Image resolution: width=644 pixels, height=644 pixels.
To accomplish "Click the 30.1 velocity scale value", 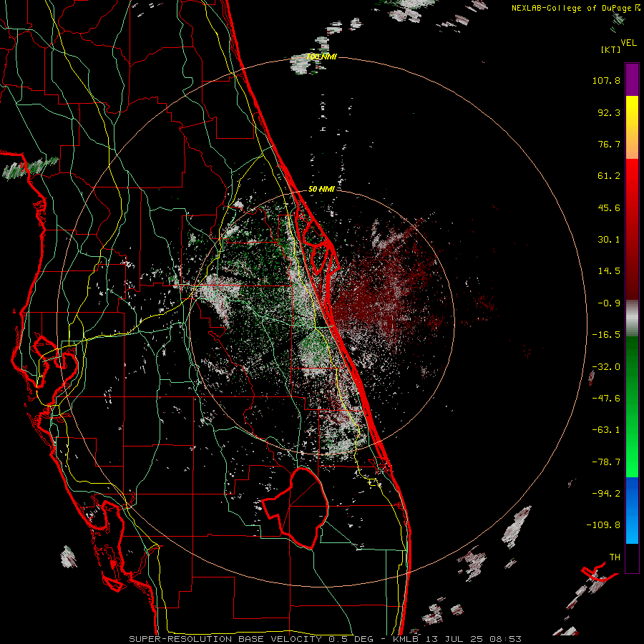I will click(609, 240).
